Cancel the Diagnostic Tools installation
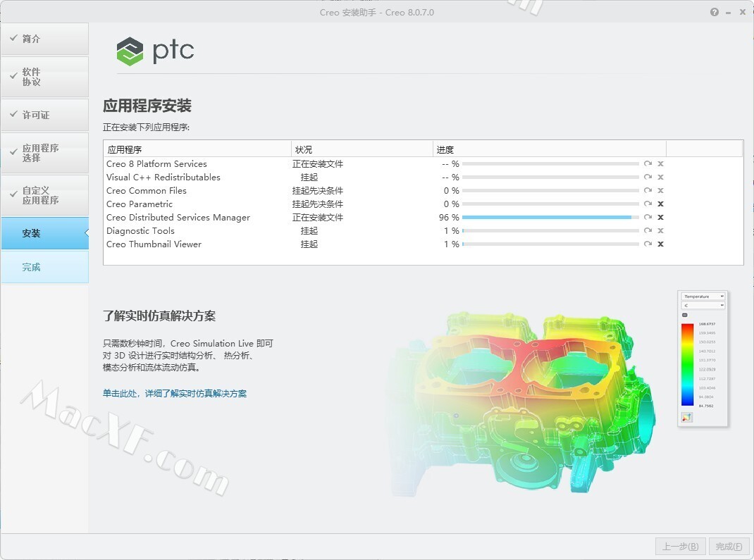Viewport: 754px width, 560px height. click(x=661, y=231)
